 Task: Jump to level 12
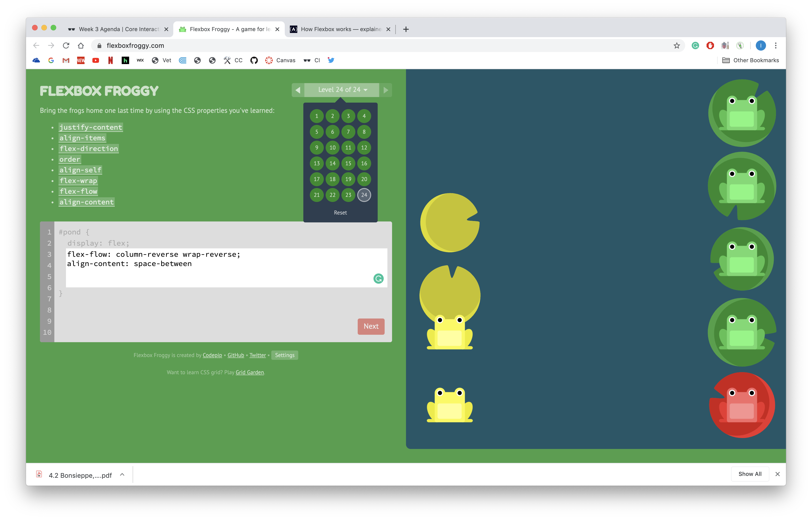(x=364, y=148)
